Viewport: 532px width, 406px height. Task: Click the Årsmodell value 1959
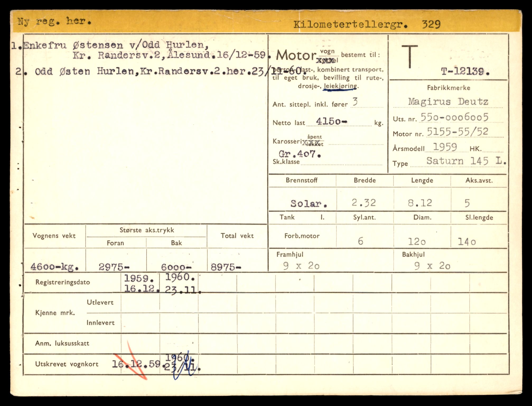[x=445, y=147]
